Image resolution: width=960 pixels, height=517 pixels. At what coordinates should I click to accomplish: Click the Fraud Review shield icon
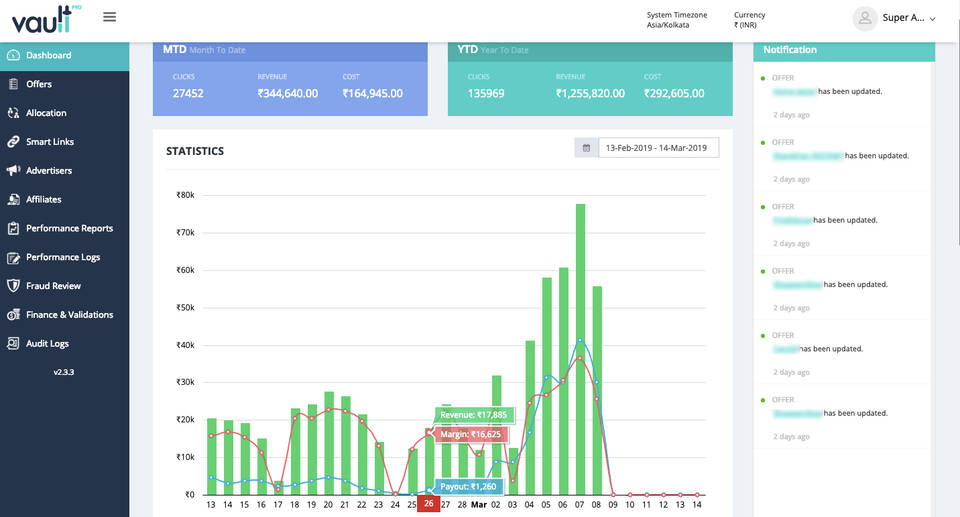click(x=13, y=286)
